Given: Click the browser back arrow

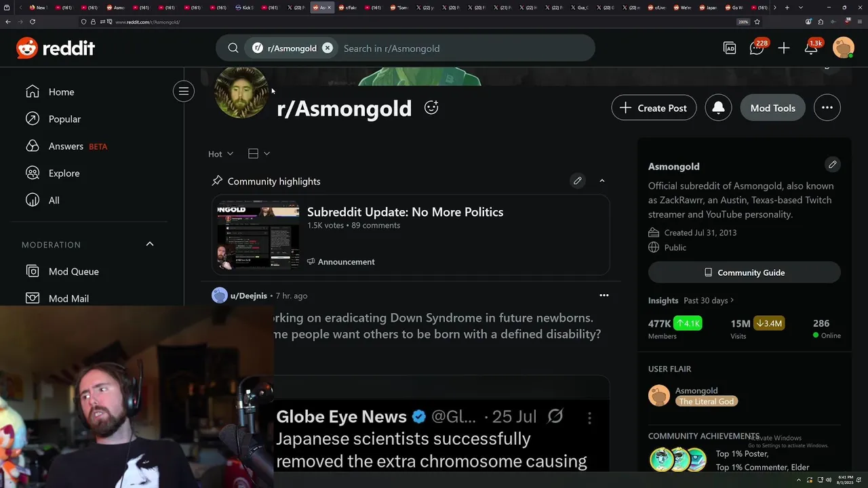Looking at the screenshot, I should click(x=8, y=22).
